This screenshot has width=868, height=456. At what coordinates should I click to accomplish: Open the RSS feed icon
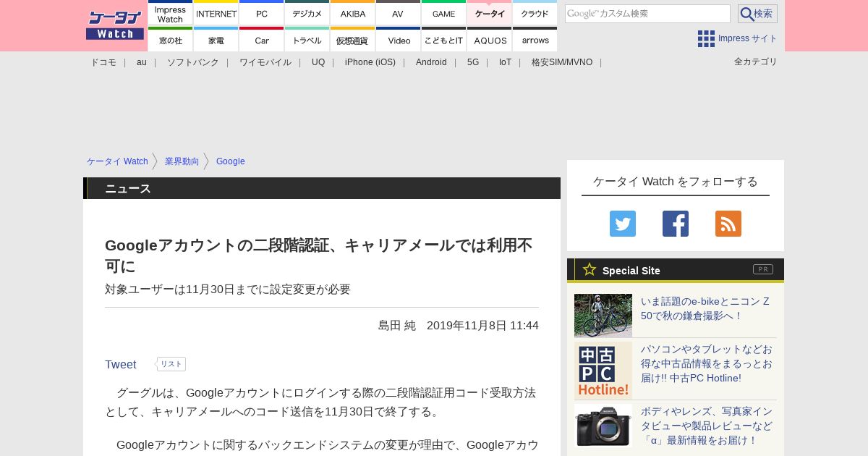728,224
